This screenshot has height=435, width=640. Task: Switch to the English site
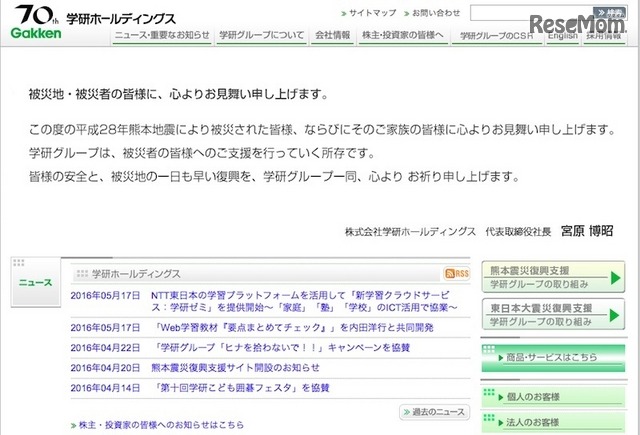pos(562,36)
